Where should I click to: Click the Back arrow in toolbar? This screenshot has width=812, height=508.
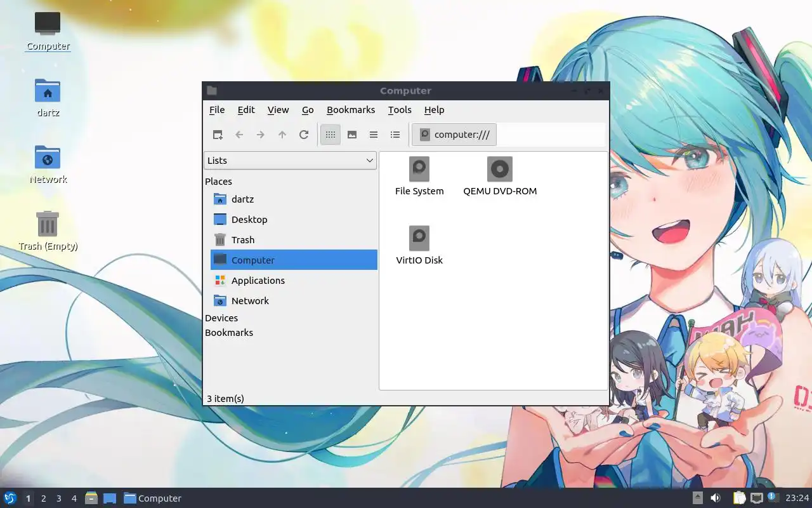point(239,135)
